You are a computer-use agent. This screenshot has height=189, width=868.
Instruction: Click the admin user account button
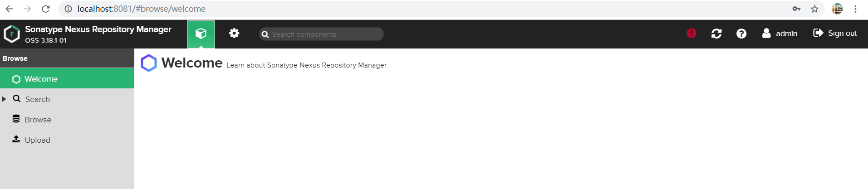click(780, 34)
